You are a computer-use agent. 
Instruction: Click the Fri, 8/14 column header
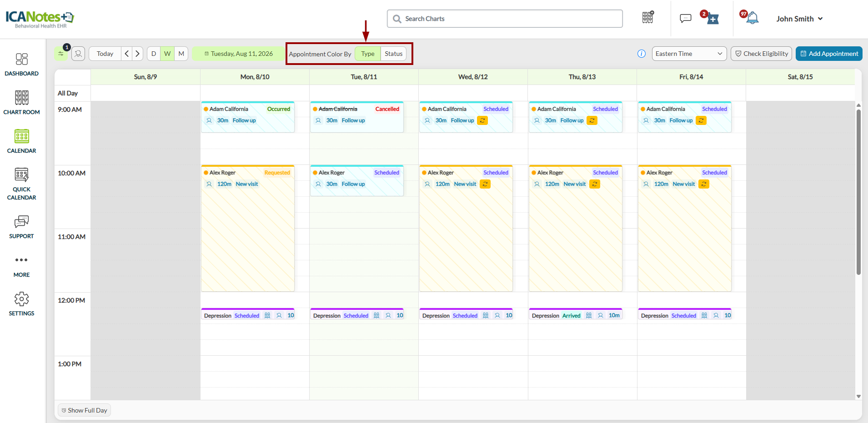click(x=691, y=77)
